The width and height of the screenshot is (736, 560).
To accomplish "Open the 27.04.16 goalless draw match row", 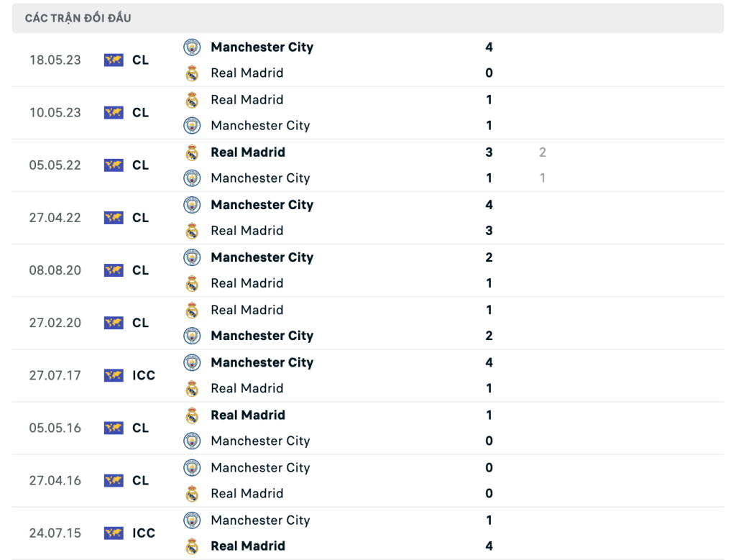I will (368, 481).
